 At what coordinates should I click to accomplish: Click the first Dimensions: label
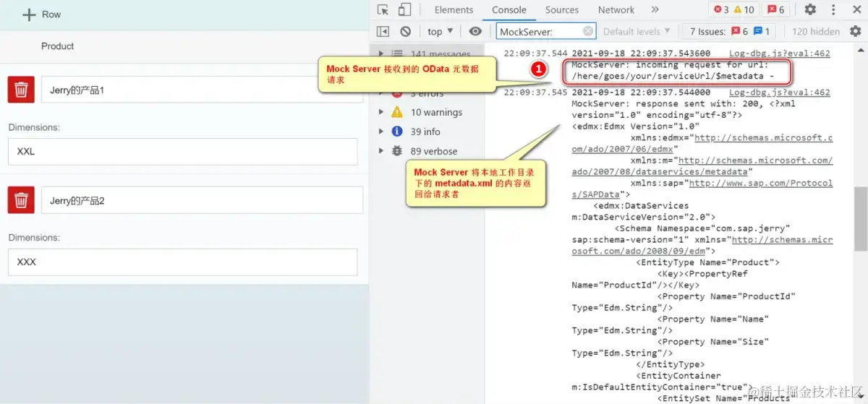[34, 127]
